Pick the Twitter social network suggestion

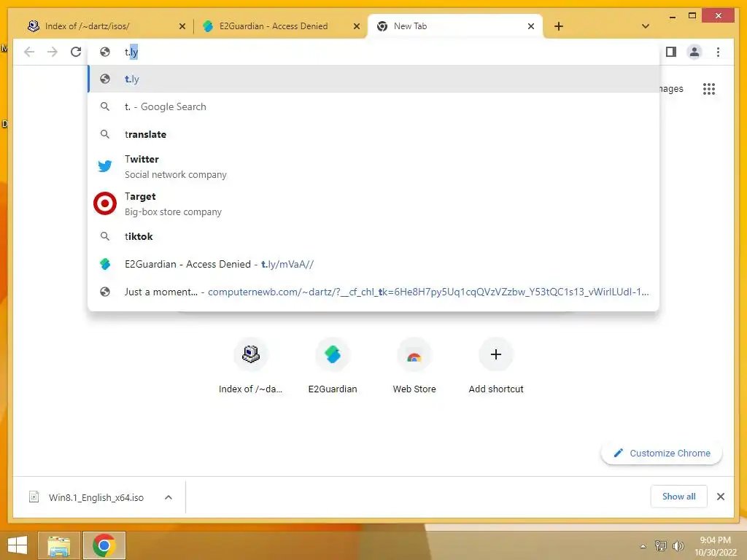[x=374, y=167]
